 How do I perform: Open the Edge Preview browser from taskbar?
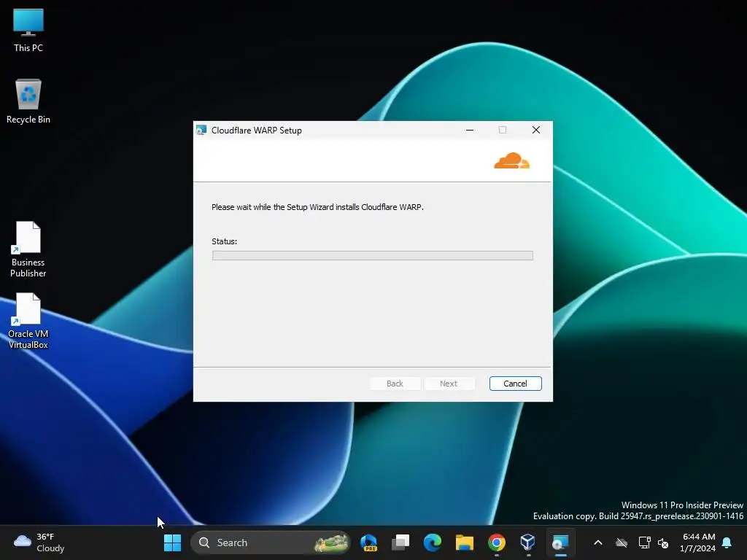(368, 542)
